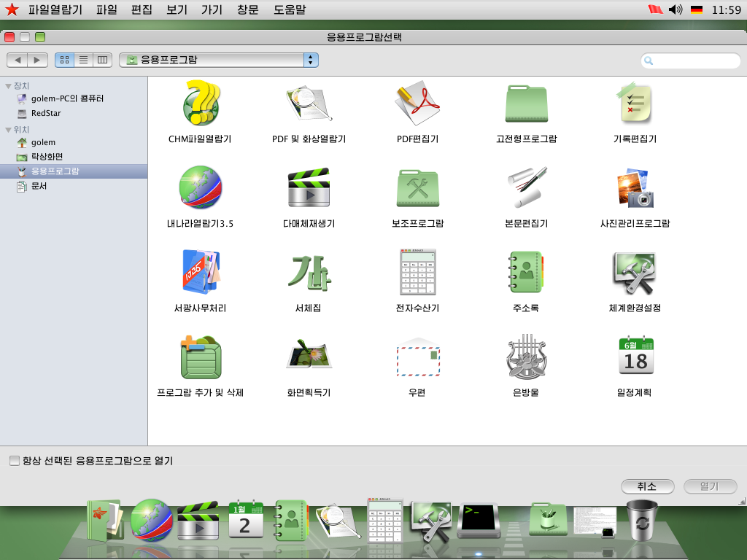This screenshot has width=747, height=560.
Task: Launch the 다매체재생기 media player
Action: 309,187
